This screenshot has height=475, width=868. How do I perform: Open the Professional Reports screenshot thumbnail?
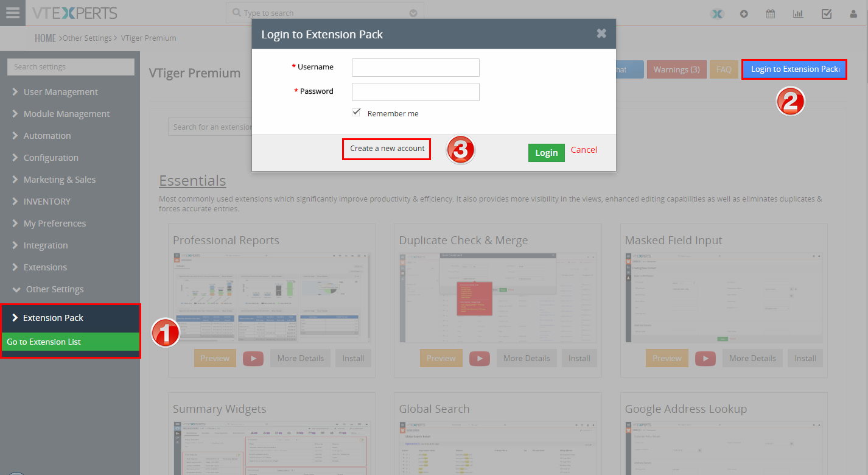[x=272, y=298]
